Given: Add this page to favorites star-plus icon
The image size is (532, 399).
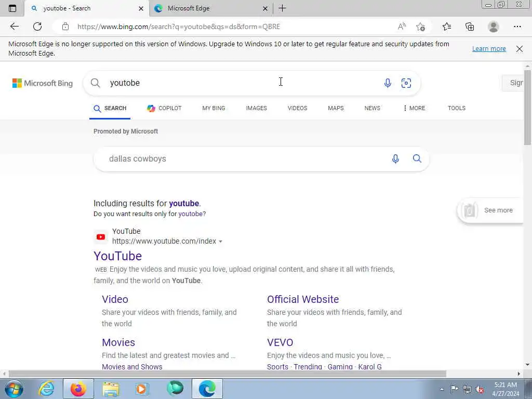Looking at the screenshot, I should tap(421, 26).
